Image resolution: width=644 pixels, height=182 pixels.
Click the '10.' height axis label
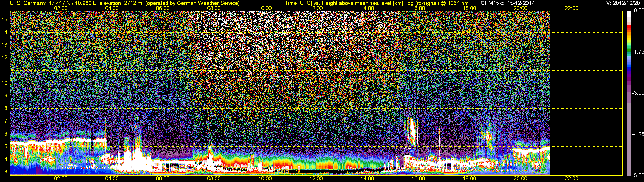(5, 83)
